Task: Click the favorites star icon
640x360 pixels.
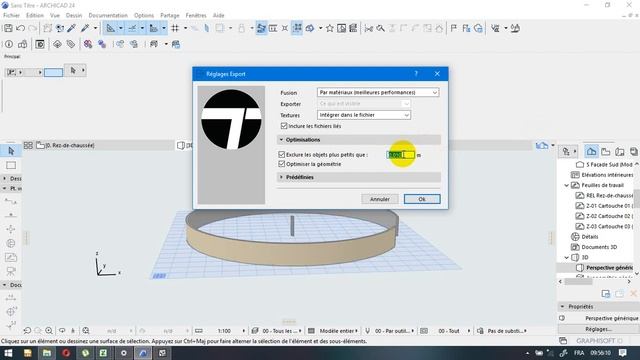Action: (x=329, y=28)
